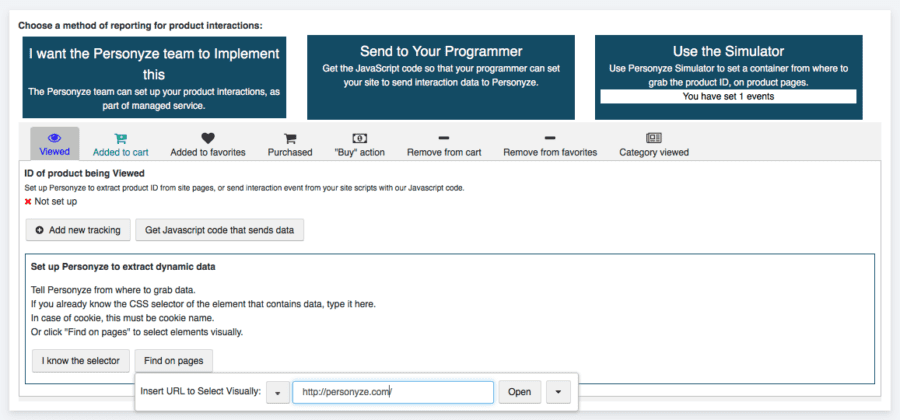The height and width of the screenshot is (420, 900).
Task: Click the Add new tracking button
Action: (x=77, y=230)
